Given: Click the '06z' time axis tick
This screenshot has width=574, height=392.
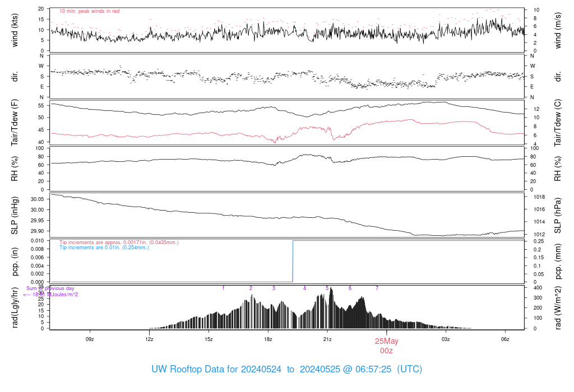Looking at the screenshot, I should (505, 339).
